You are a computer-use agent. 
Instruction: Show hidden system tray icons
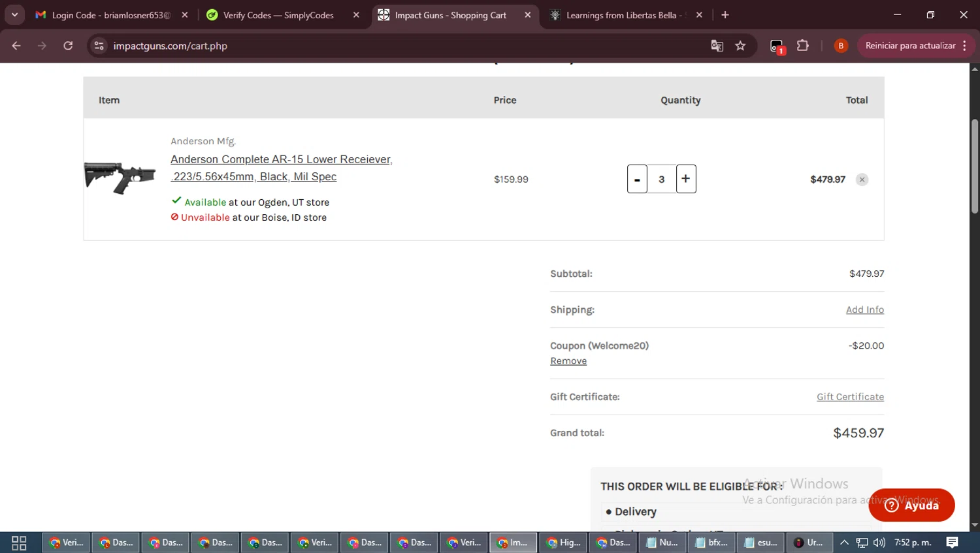click(x=844, y=543)
